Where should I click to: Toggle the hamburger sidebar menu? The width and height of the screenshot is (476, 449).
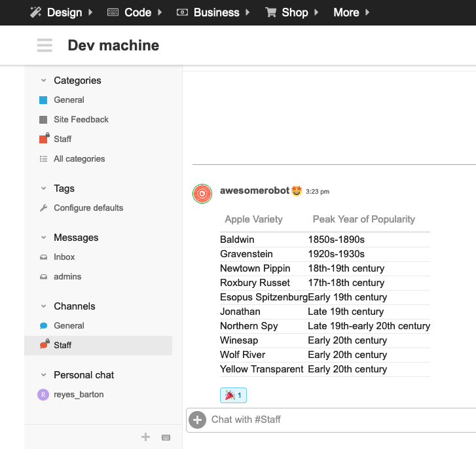click(45, 45)
